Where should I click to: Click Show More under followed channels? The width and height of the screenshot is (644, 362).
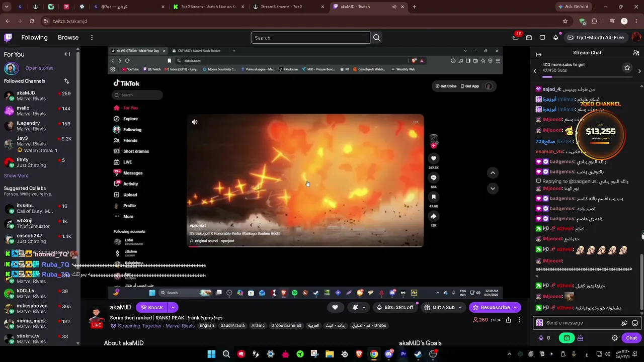click(16, 175)
